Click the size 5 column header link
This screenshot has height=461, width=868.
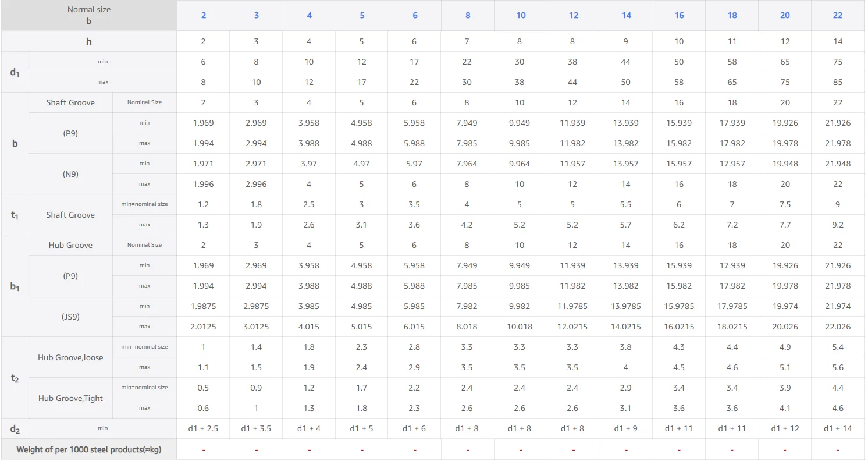coord(362,15)
